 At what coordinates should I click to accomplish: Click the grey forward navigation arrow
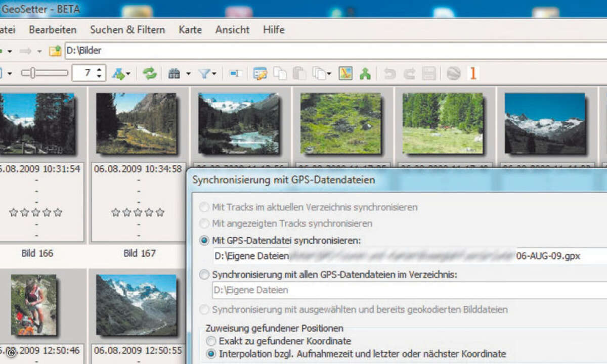coord(25,51)
